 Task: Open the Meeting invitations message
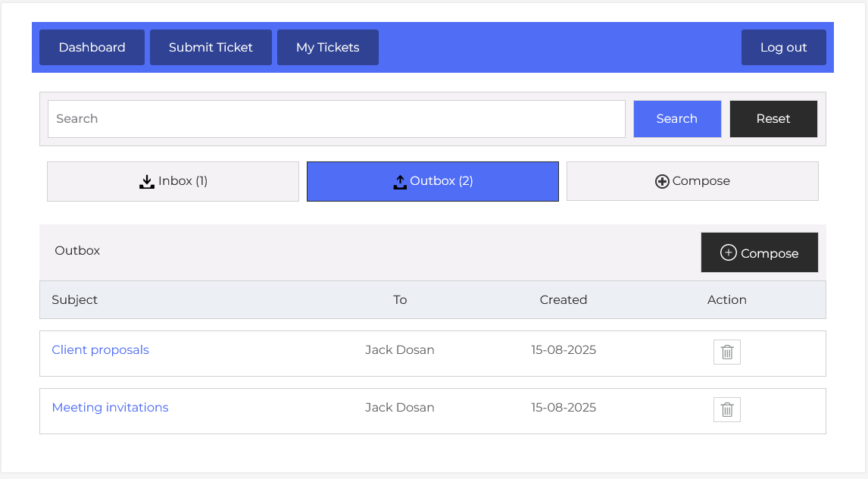pyautogui.click(x=110, y=407)
